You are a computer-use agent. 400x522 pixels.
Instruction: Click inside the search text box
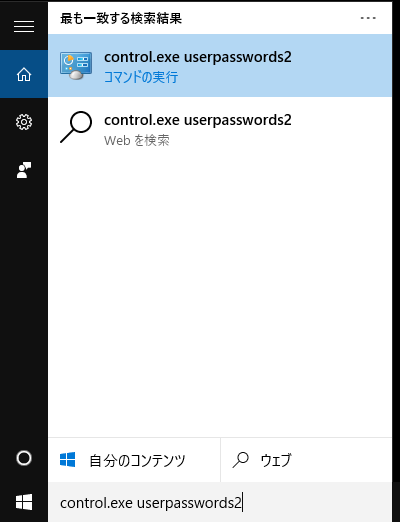coord(220,502)
